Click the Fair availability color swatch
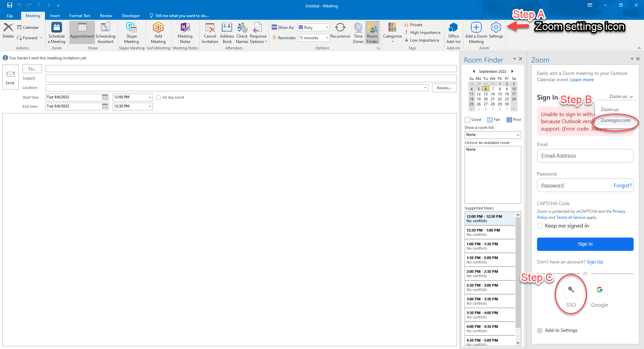 click(x=490, y=120)
